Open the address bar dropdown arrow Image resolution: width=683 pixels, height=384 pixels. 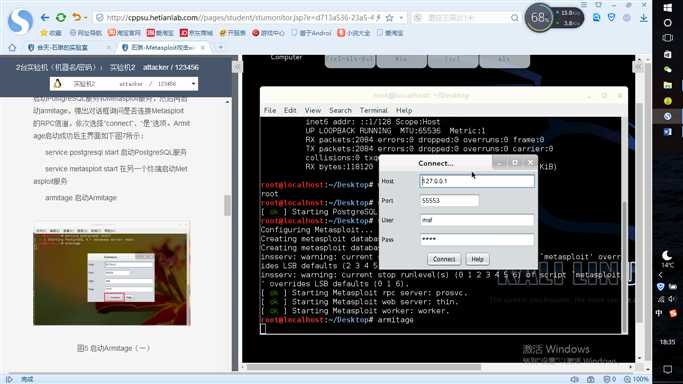[402, 18]
